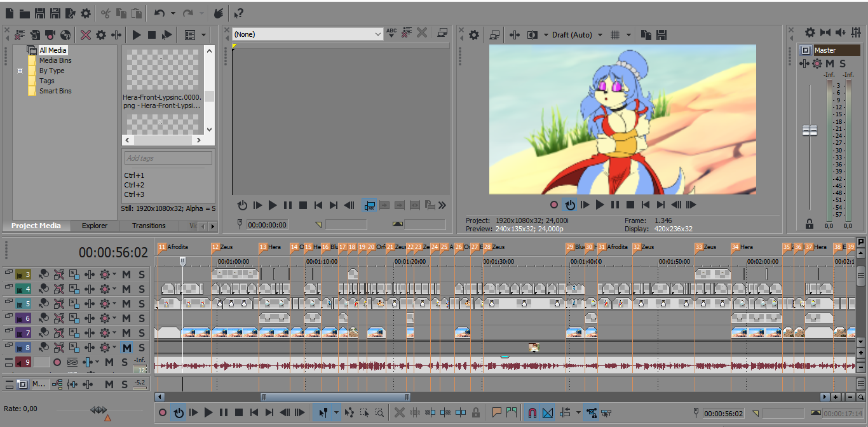
Task: Switch to the Transitions tab
Action: coord(149,226)
